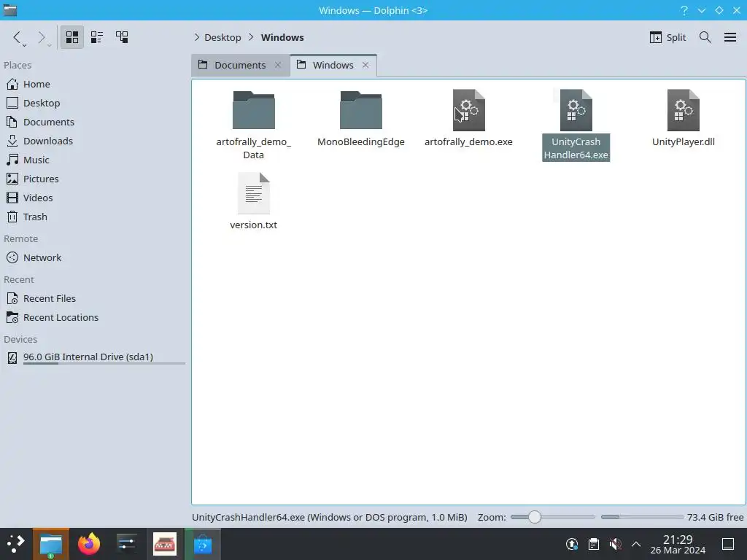Expand chevron between Desktop and Windows
The height and width of the screenshot is (560, 747).
(x=251, y=37)
